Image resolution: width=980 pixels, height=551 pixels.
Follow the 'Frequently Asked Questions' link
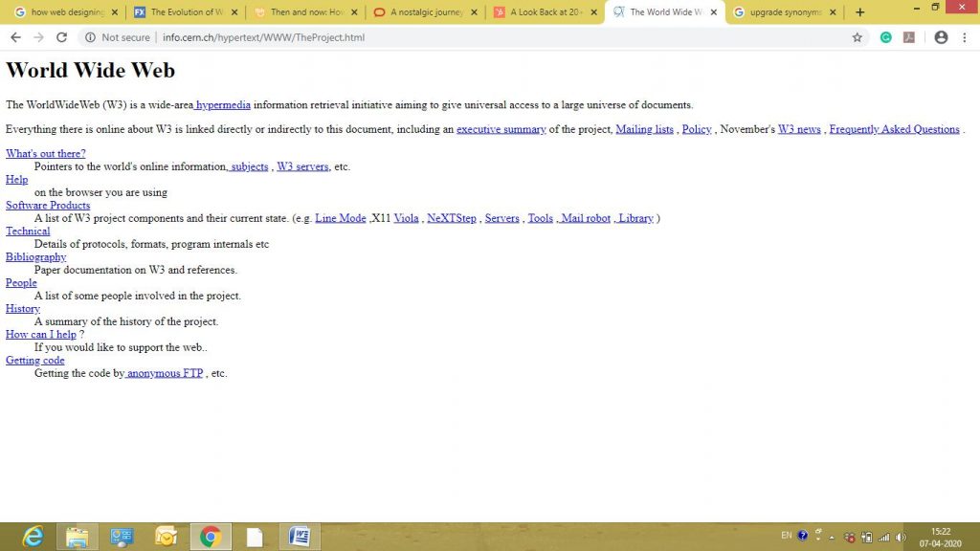tap(894, 129)
